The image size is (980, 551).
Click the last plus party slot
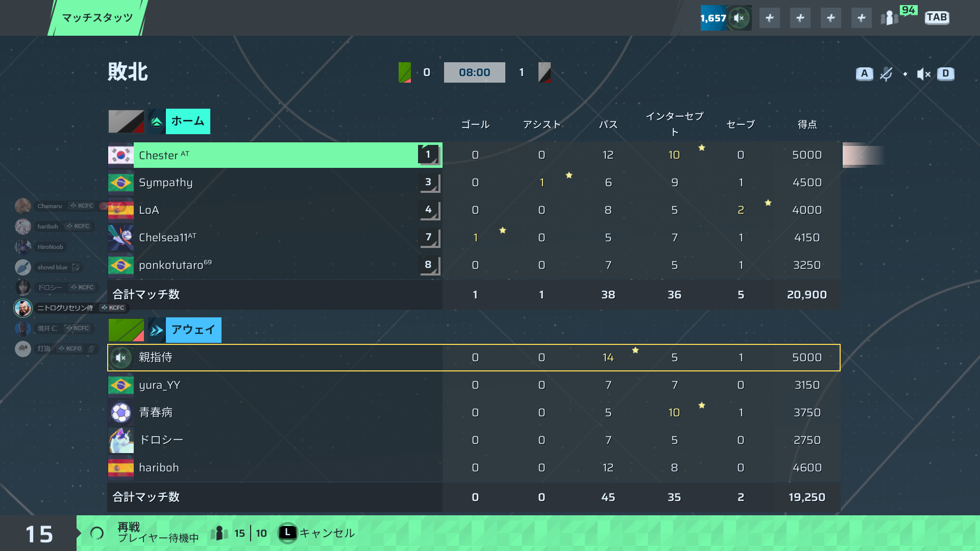pyautogui.click(x=861, y=18)
